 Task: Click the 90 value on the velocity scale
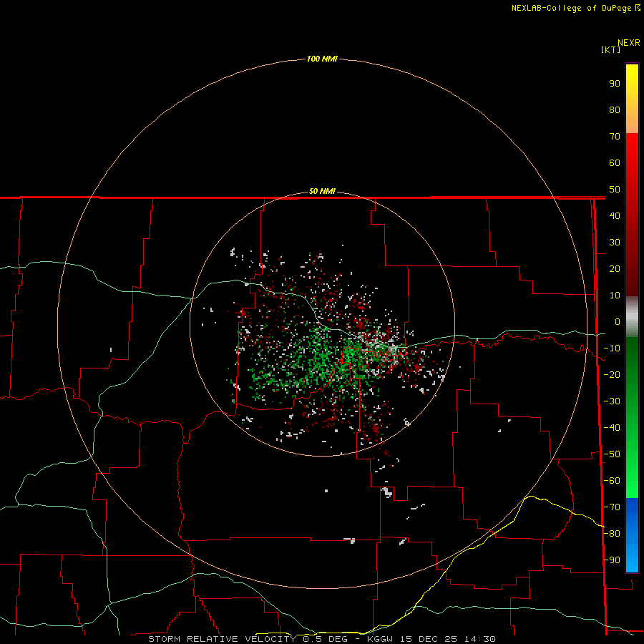[615, 84]
